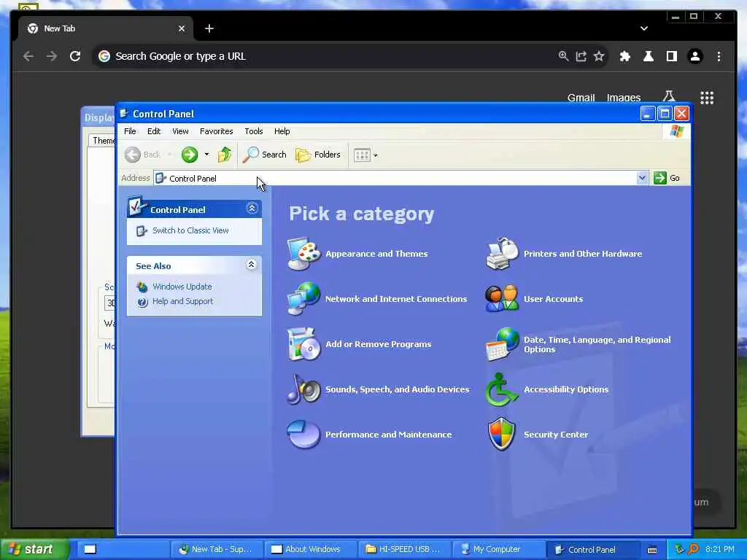This screenshot has width=747, height=560.
Task: Open the Edit menu
Action: 154,131
